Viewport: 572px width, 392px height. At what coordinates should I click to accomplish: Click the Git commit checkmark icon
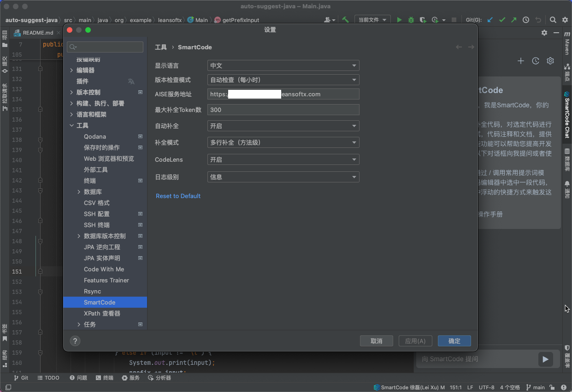pyautogui.click(x=502, y=20)
